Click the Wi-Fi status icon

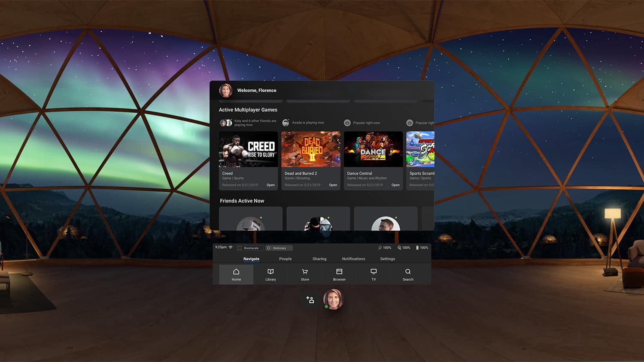(231, 247)
